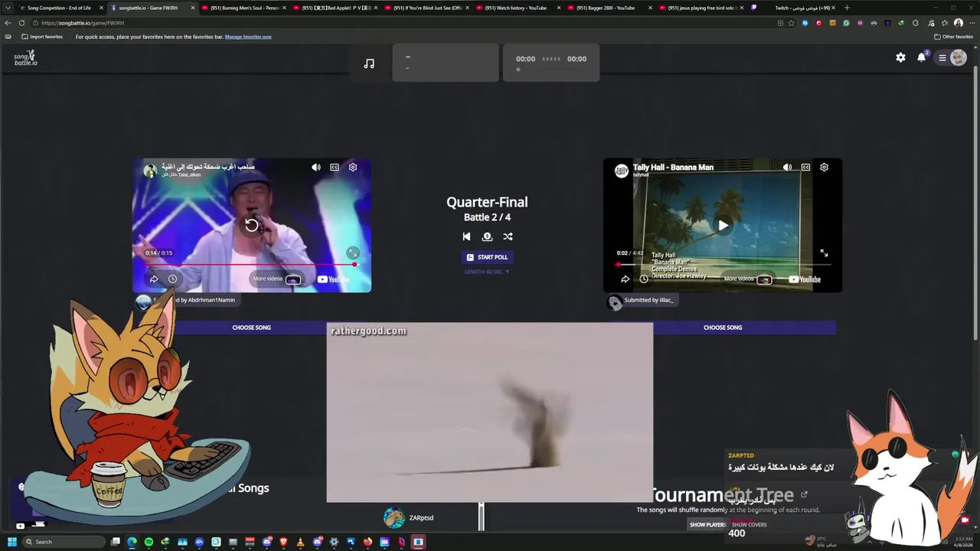Go to the previous battle

(466, 236)
